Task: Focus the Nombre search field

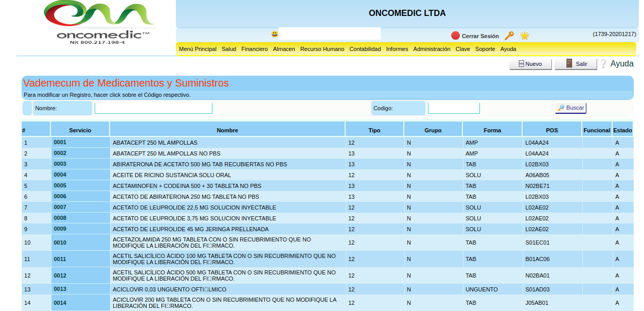Action: coord(153,108)
